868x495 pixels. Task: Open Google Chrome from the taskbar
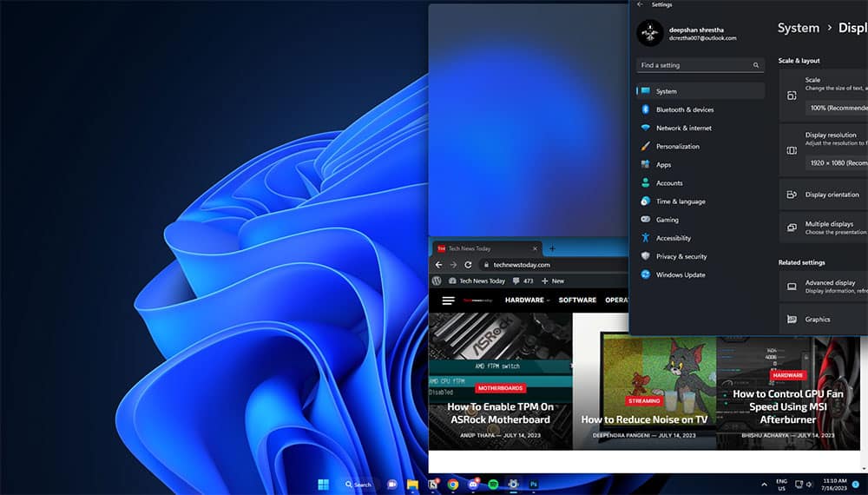[453, 485]
